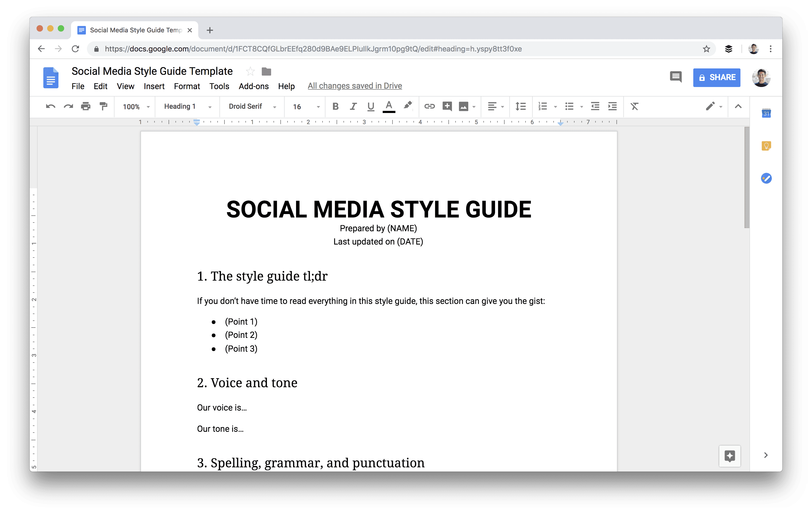Open the Format menu
This screenshot has height=514, width=812.
pyautogui.click(x=187, y=86)
